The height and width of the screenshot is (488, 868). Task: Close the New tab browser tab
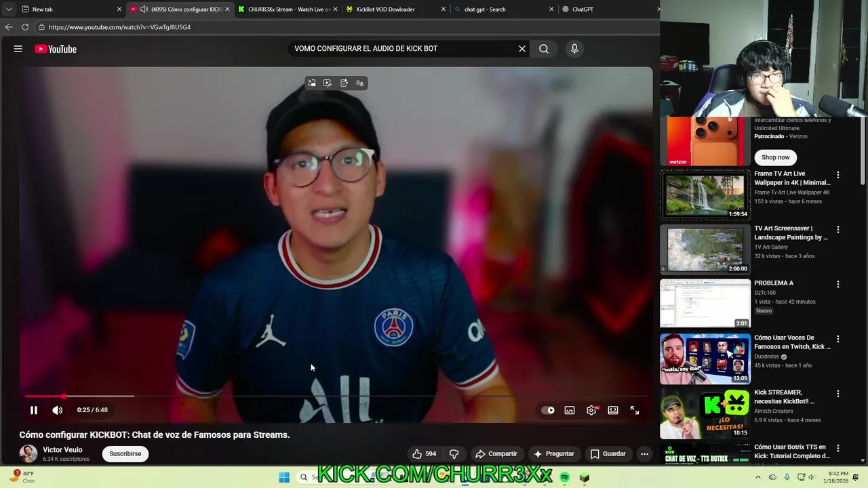(119, 9)
